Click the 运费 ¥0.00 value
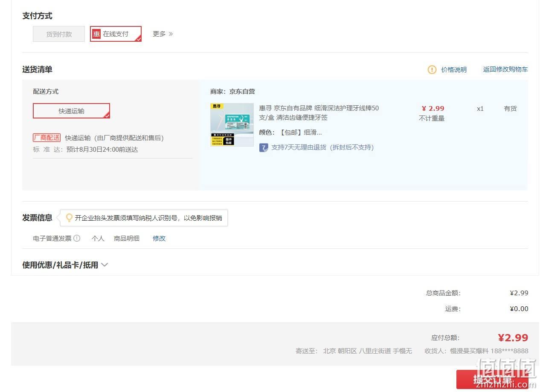 click(x=519, y=308)
